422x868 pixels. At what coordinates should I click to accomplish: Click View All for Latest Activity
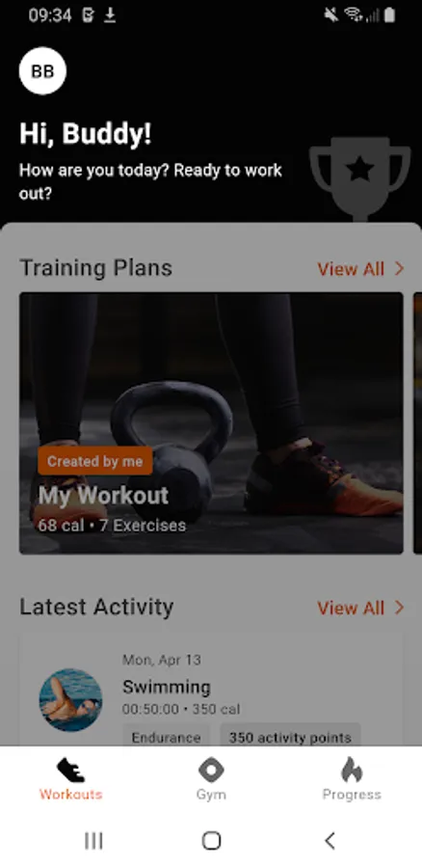coord(351,608)
